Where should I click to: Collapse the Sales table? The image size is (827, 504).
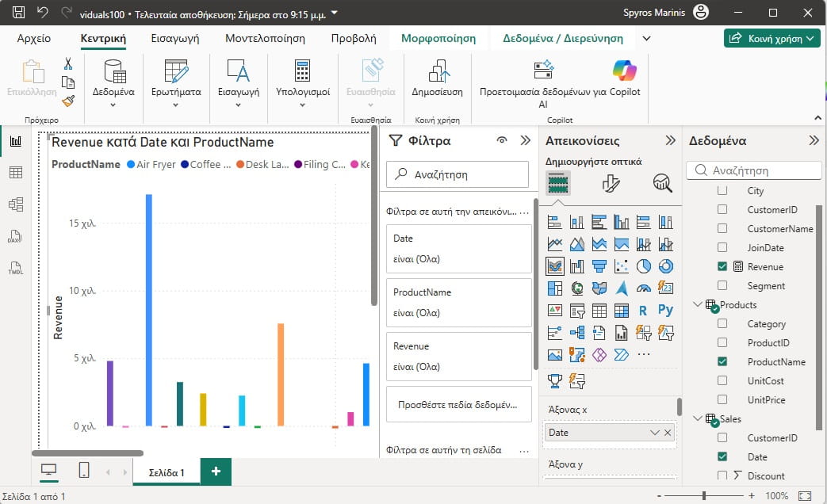coord(697,418)
